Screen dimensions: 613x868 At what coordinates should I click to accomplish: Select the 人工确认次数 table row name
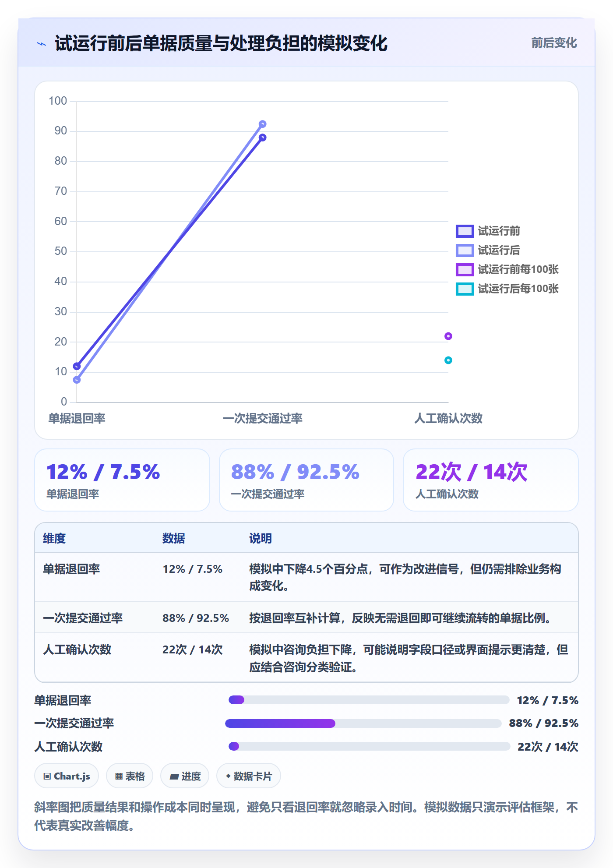[x=77, y=649]
